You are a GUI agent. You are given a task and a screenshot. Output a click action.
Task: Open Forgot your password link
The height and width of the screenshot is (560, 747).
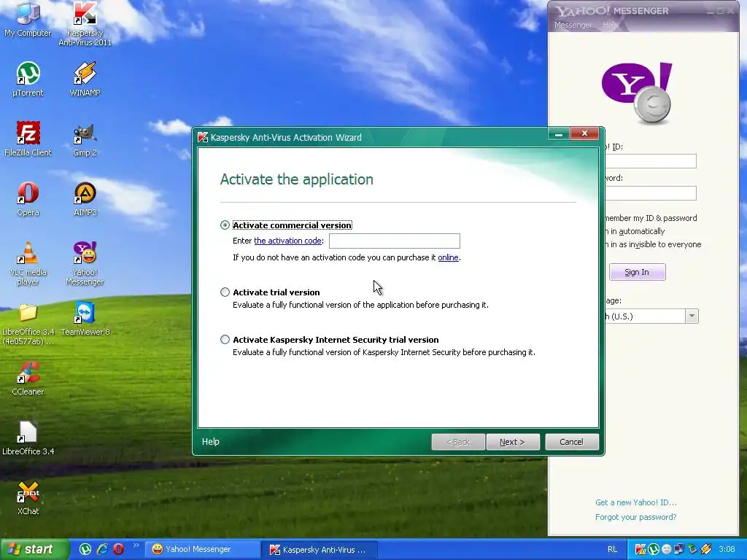point(636,517)
